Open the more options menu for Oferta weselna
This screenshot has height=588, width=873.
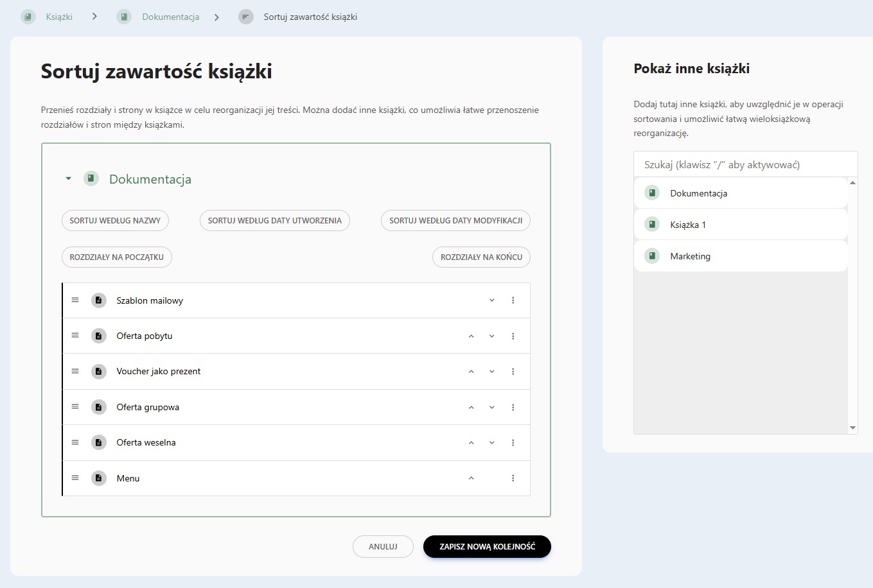click(x=513, y=443)
